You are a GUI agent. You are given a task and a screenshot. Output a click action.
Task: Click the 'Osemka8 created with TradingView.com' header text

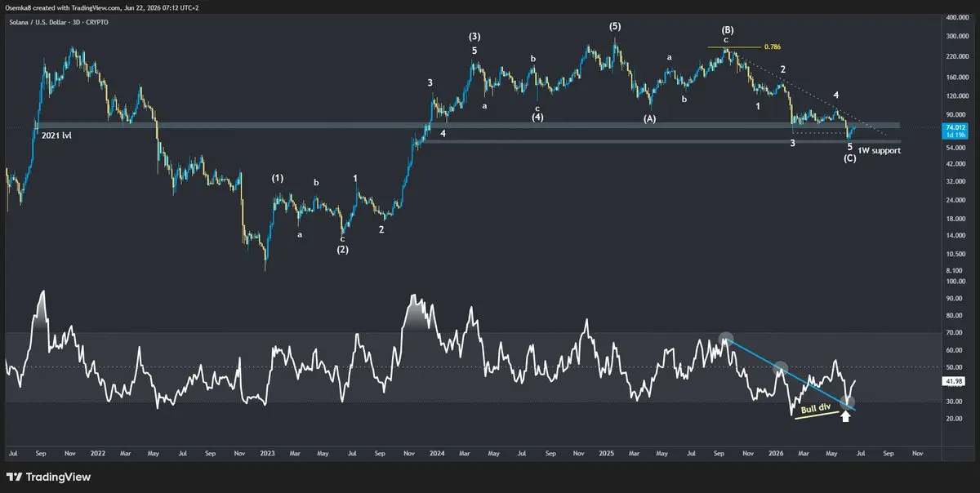point(64,7)
